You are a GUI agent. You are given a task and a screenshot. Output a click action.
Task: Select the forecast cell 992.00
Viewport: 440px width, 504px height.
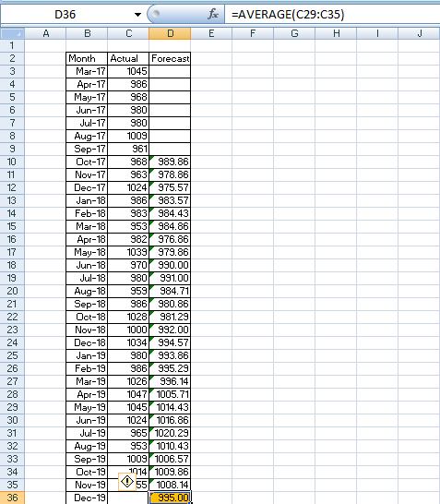[x=170, y=330]
